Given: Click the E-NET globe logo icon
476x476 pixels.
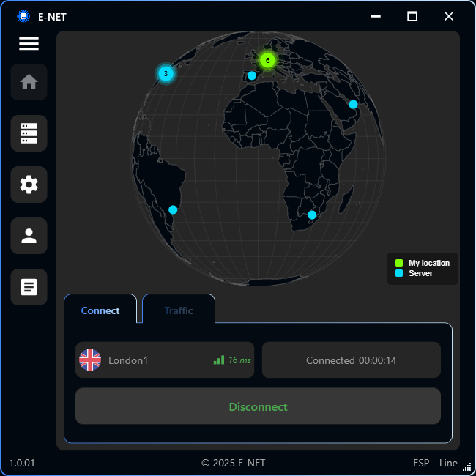Looking at the screenshot, I should (23, 16).
